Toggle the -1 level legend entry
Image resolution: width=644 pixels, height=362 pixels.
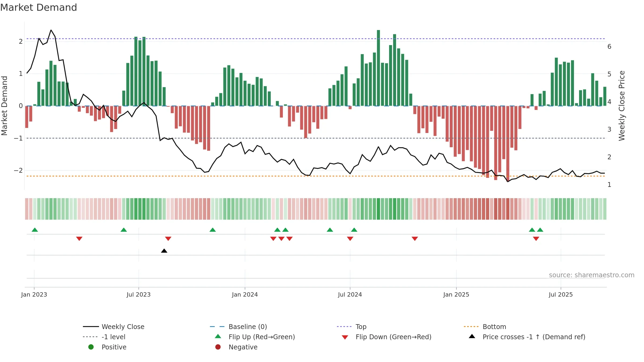pos(104,337)
